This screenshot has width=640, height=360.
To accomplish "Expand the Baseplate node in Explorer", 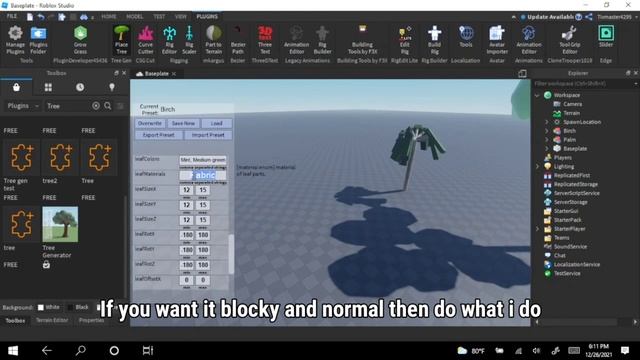I will pyautogui.click(x=547, y=149).
